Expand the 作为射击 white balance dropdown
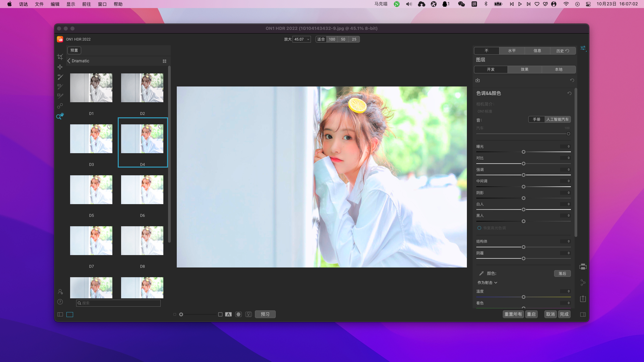Image resolution: width=644 pixels, height=362 pixels. click(487, 283)
